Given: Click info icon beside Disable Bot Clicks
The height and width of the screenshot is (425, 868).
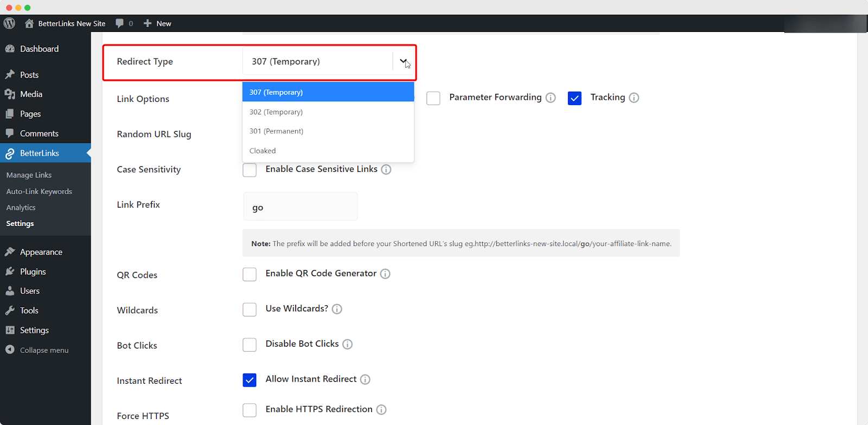Looking at the screenshot, I should pos(348,344).
